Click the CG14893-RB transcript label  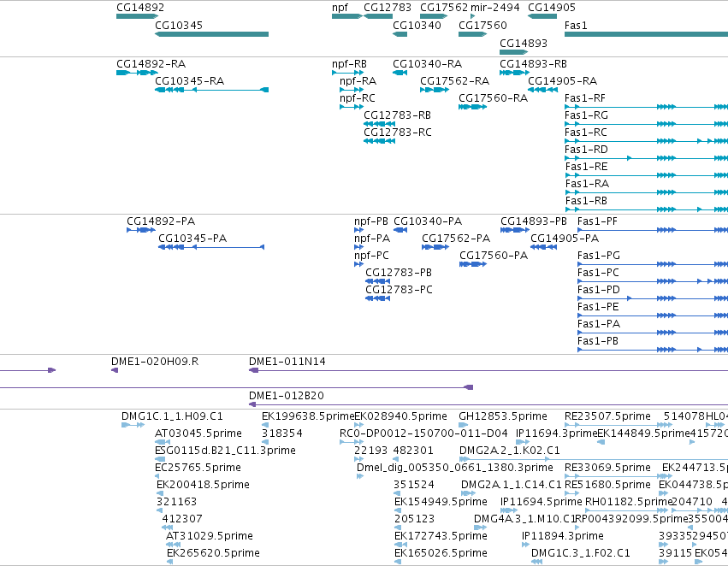point(533,64)
